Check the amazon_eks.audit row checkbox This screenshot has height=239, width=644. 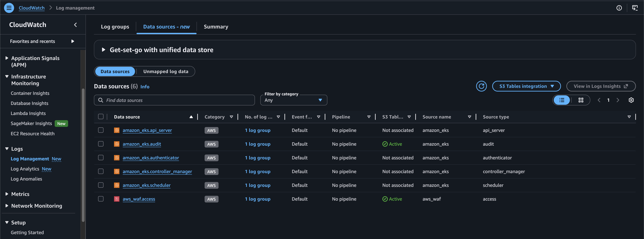coord(101,144)
